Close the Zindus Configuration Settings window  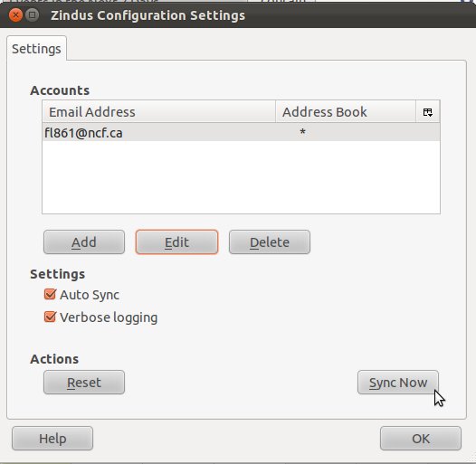(x=15, y=15)
